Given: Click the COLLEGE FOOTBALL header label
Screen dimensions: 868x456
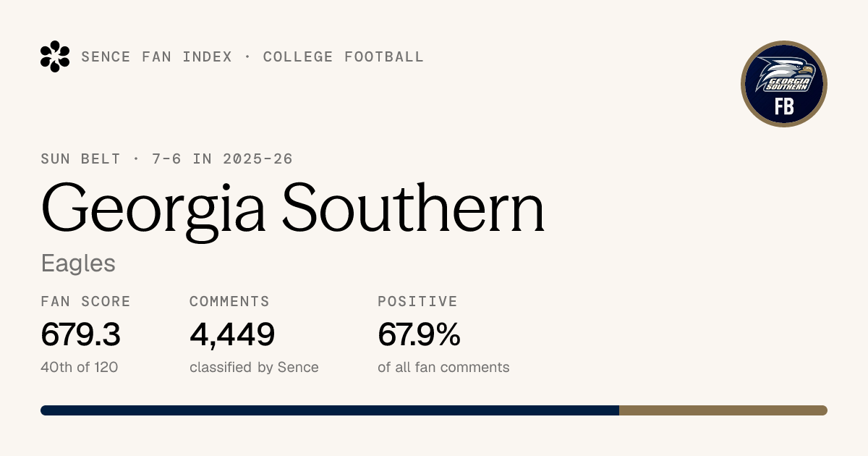Looking at the screenshot, I should (x=344, y=56).
